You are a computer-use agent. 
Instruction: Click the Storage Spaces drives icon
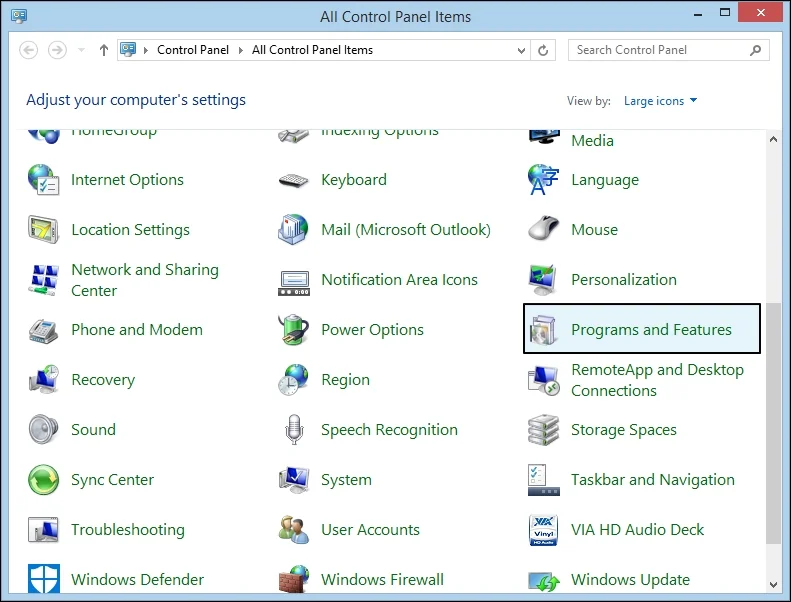point(543,430)
